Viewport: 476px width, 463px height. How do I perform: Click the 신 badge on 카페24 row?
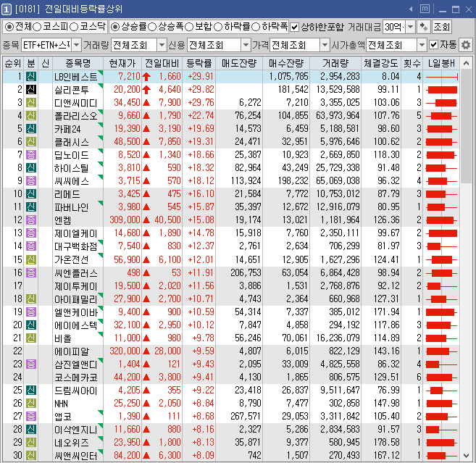pos(31,129)
